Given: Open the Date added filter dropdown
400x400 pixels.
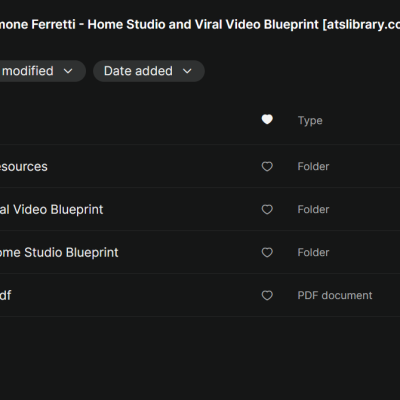Looking at the screenshot, I should point(149,71).
